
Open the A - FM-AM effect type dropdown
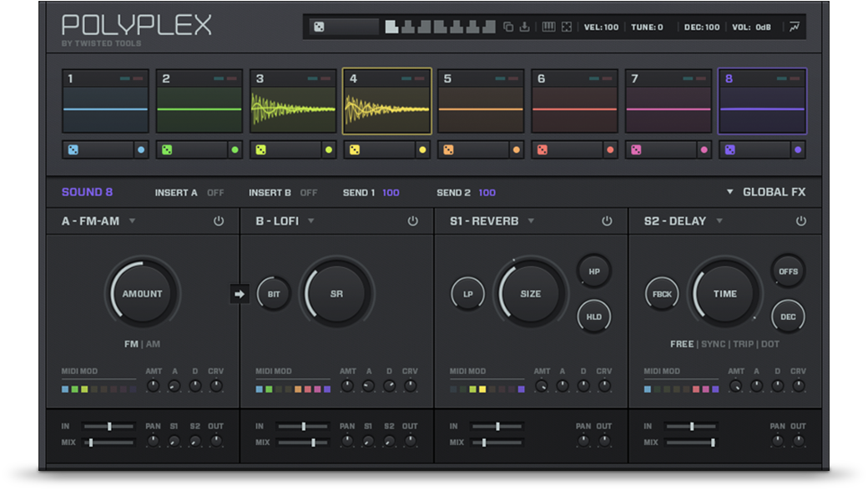(133, 221)
